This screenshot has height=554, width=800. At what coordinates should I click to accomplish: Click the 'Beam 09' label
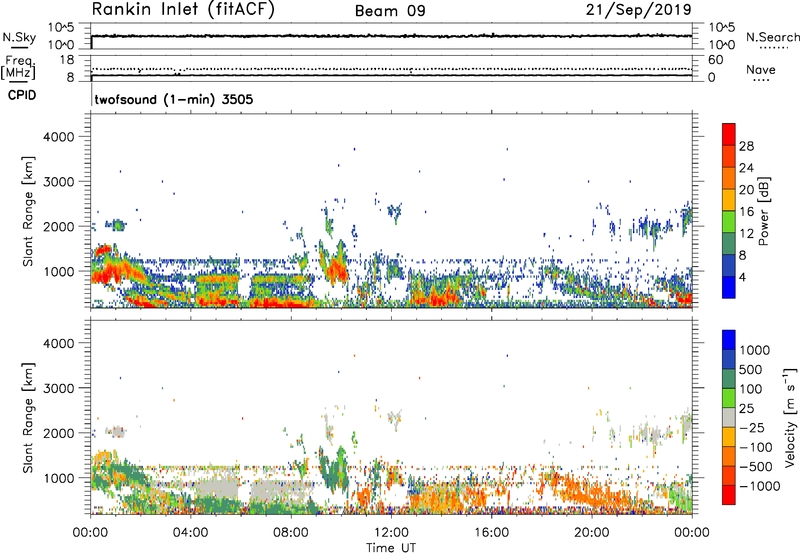tap(390, 11)
